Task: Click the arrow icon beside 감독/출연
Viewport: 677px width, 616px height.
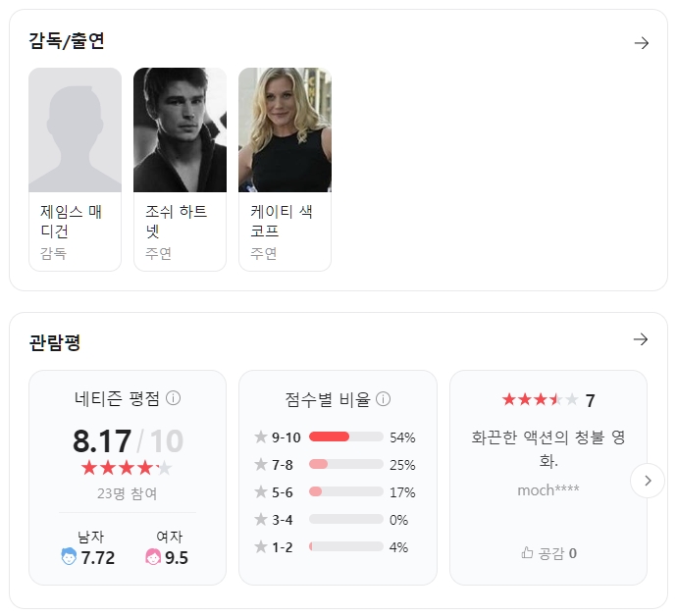Action: tap(642, 43)
